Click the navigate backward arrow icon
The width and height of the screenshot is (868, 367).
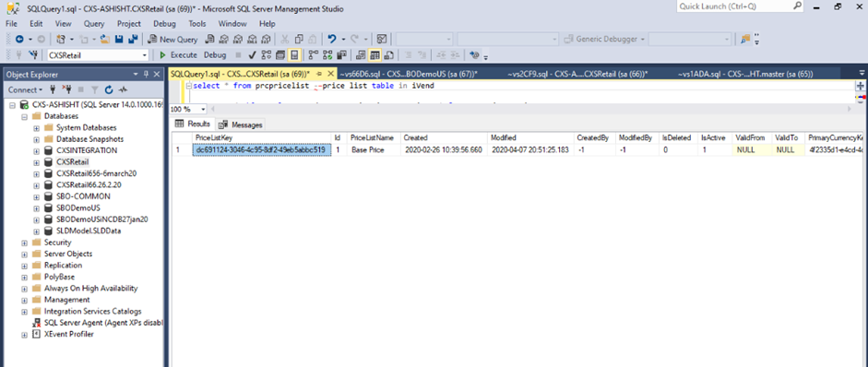click(19, 40)
